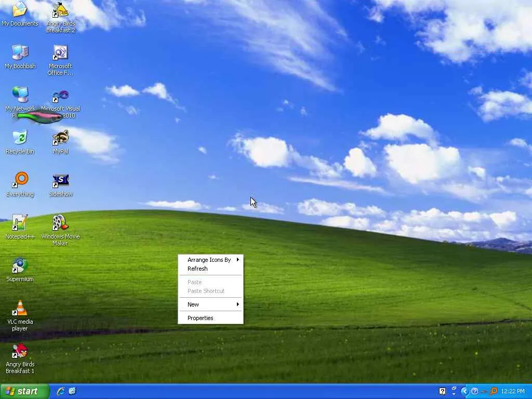
Task: Click the greyed Paste menu entry
Action: tap(210, 282)
